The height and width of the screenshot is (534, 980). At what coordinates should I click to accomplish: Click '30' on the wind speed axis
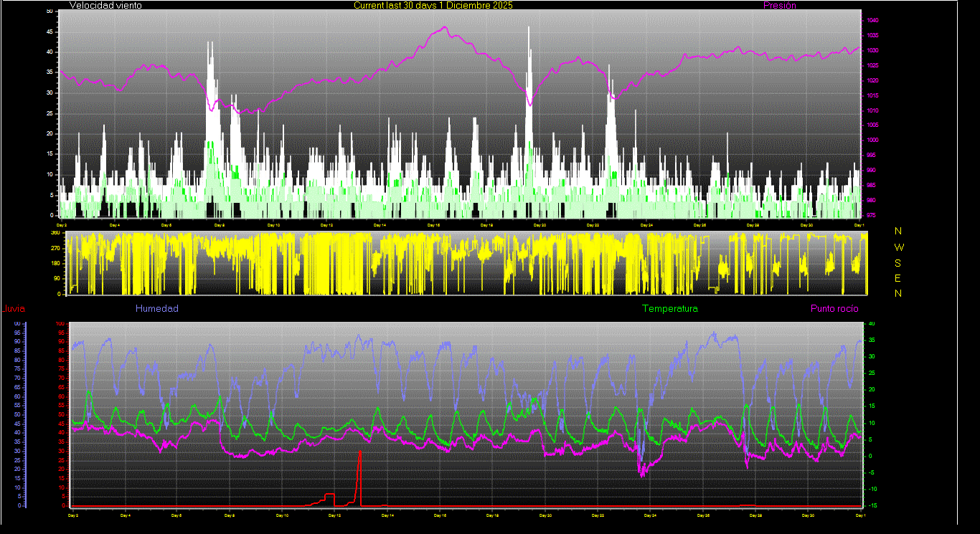[x=50, y=92]
